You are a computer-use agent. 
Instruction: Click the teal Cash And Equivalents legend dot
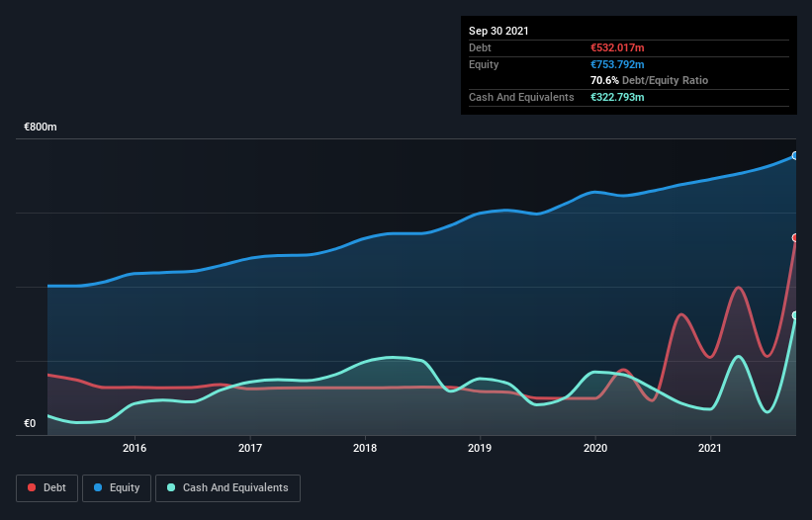(171, 487)
